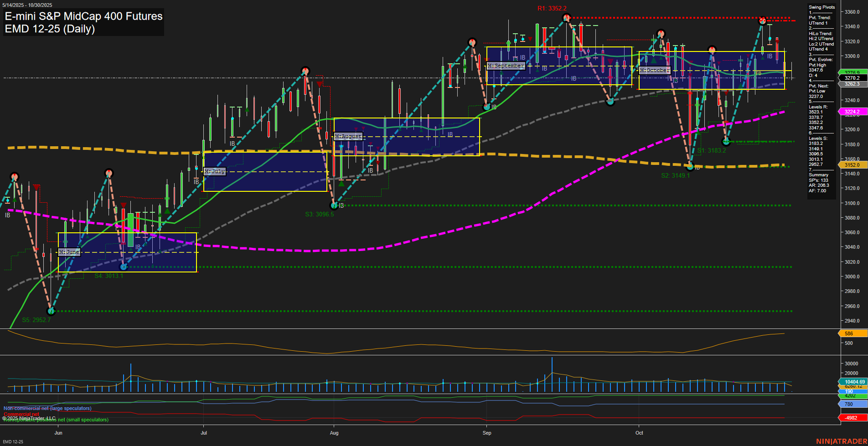
Task: Select the EMD 12-25 tab at the bottom left
Action: click(13, 441)
